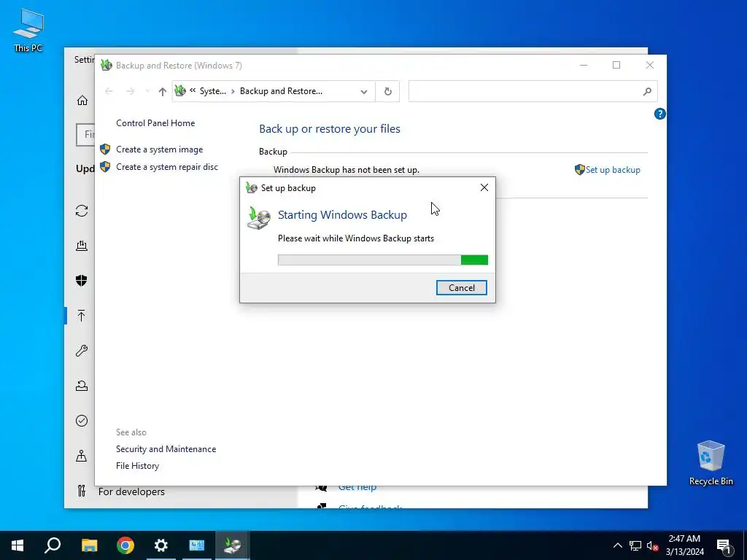The image size is (747, 560).
Task: Open Create a system image
Action: point(159,149)
